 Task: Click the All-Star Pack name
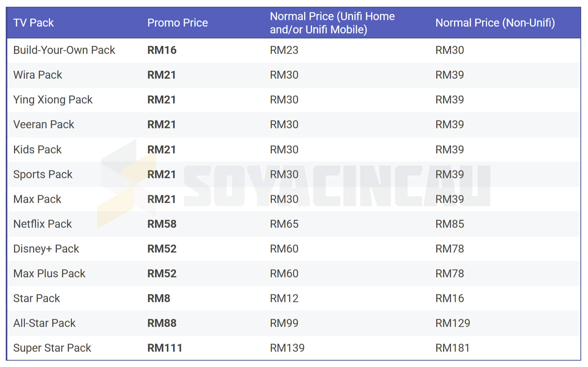44,324
